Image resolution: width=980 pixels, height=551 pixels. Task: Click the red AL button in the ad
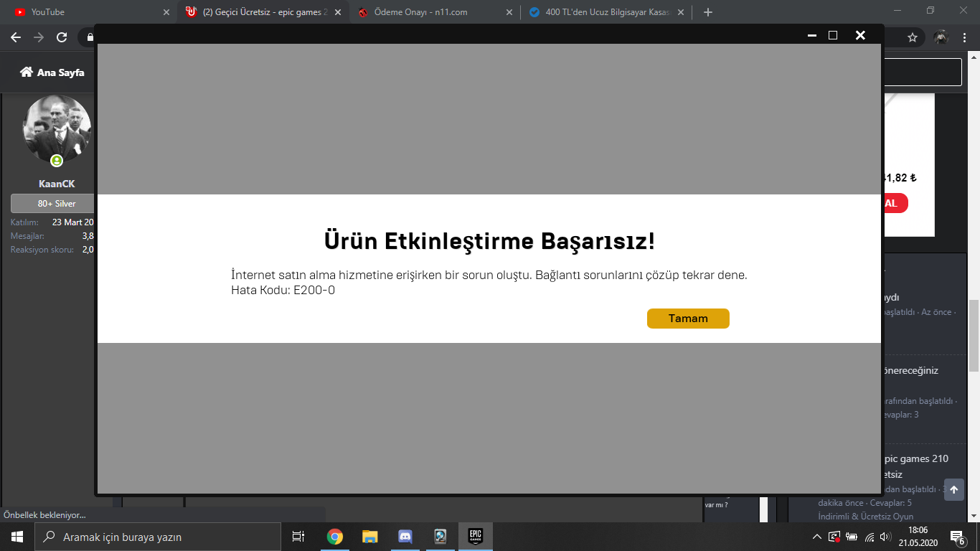click(895, 203)
